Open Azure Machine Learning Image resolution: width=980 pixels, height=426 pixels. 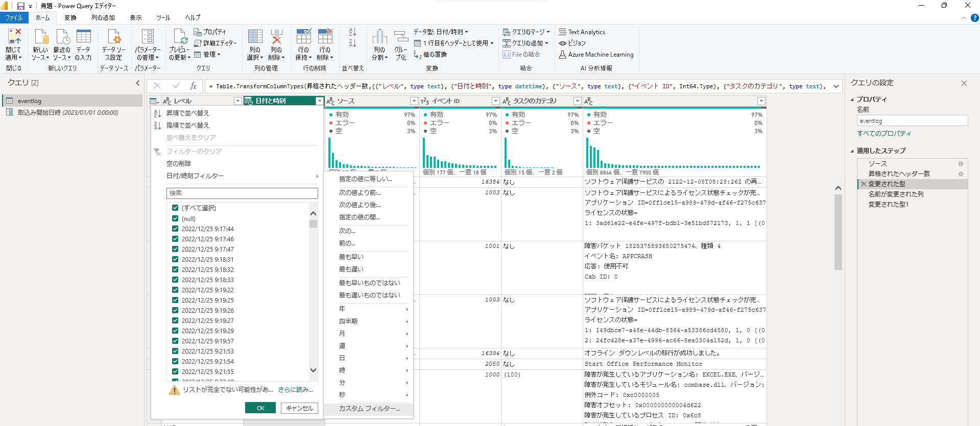click(x=596, y=54)
